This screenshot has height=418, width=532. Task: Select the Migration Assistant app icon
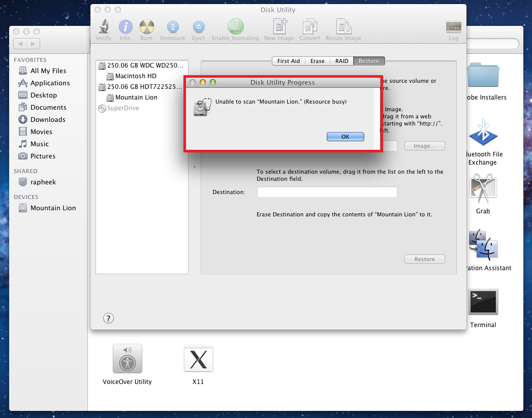[x=483, y=245]
